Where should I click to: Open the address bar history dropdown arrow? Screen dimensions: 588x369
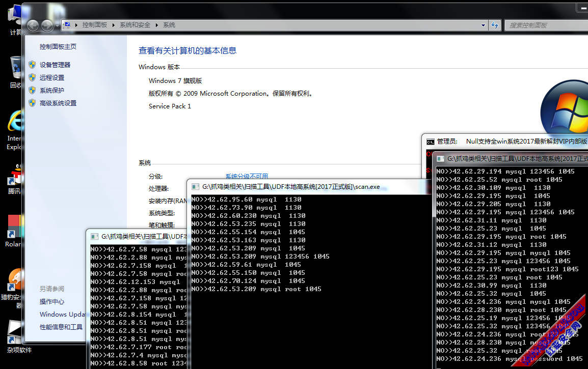pos(483,25)
